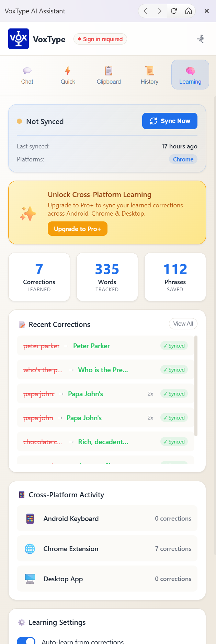216x644 pixels.
Task: Click the Desktop App monitor icon
Action: [x=30, y=579]
